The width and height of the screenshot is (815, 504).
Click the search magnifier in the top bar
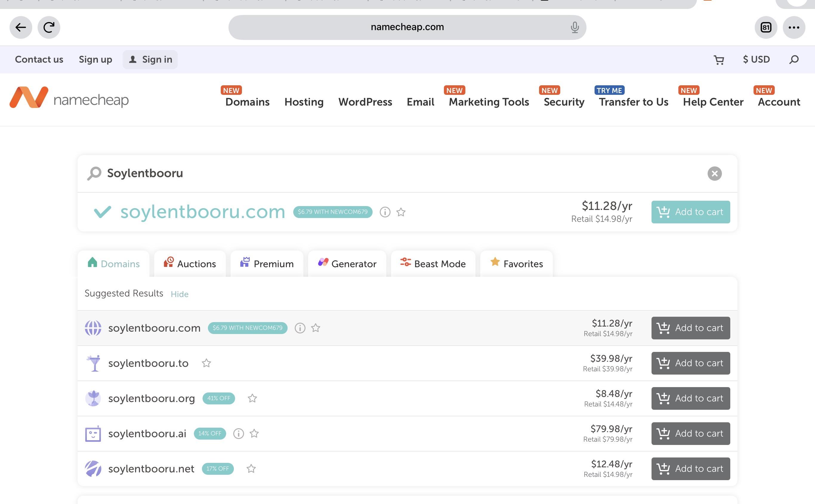(x=794, y=60)
